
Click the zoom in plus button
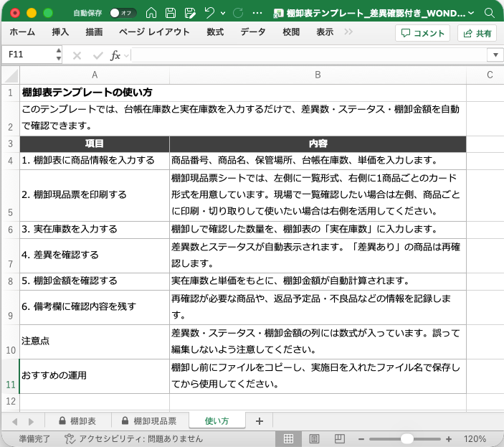(x=449, y=439)
